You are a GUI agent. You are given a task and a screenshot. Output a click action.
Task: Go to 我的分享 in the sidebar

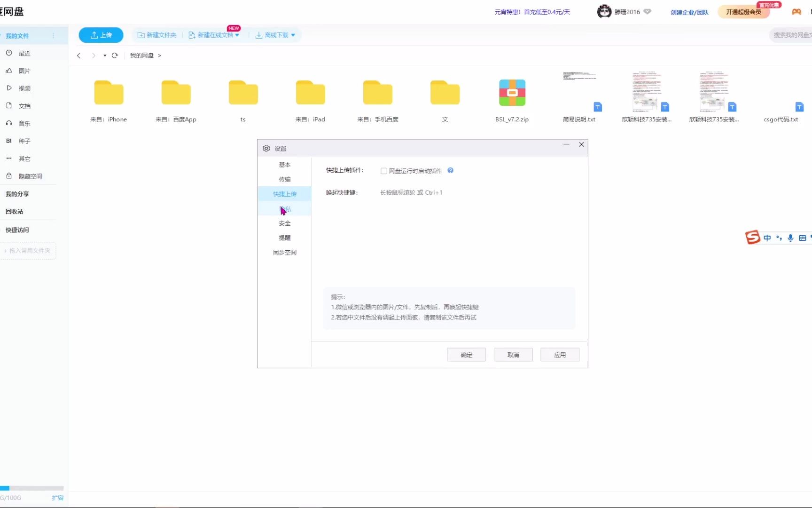17,194
